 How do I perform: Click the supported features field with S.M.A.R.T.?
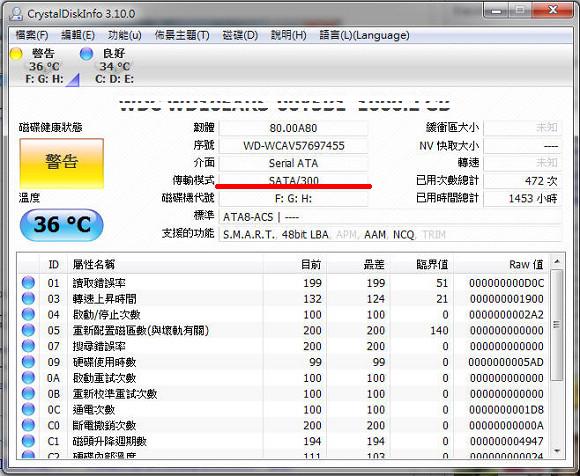(x=390, y=234)
